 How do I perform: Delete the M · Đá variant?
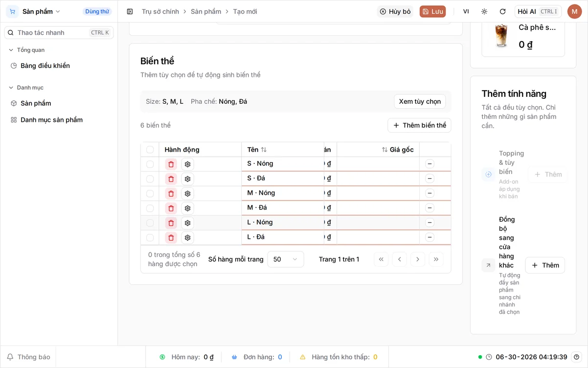coord(171,208)
